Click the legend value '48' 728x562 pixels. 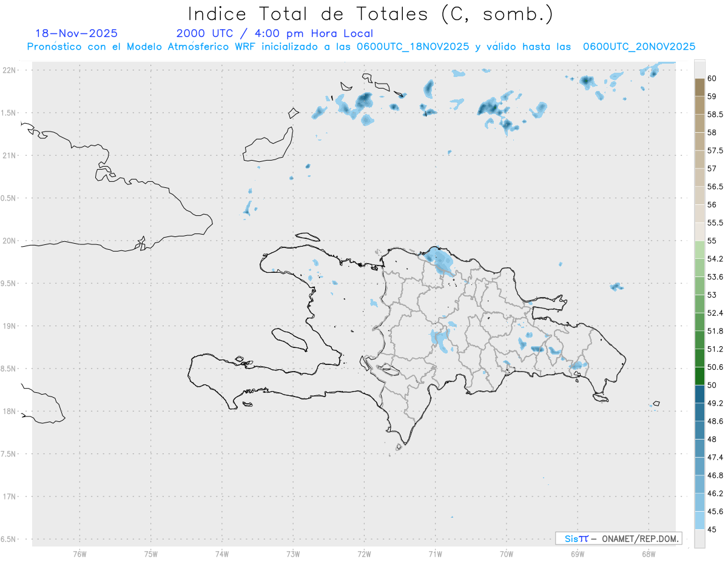pyautogui.click(x=712, y=439)
